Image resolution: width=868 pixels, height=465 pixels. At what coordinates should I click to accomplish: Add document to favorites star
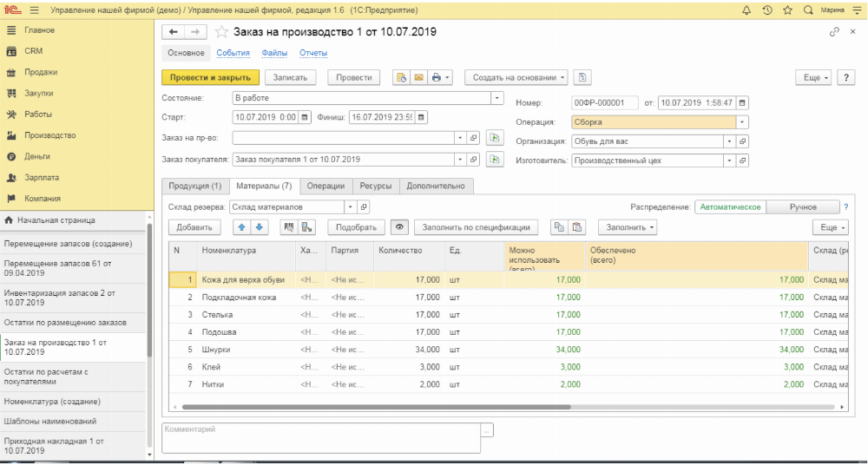pyautogui.click(x=220, y=32)
